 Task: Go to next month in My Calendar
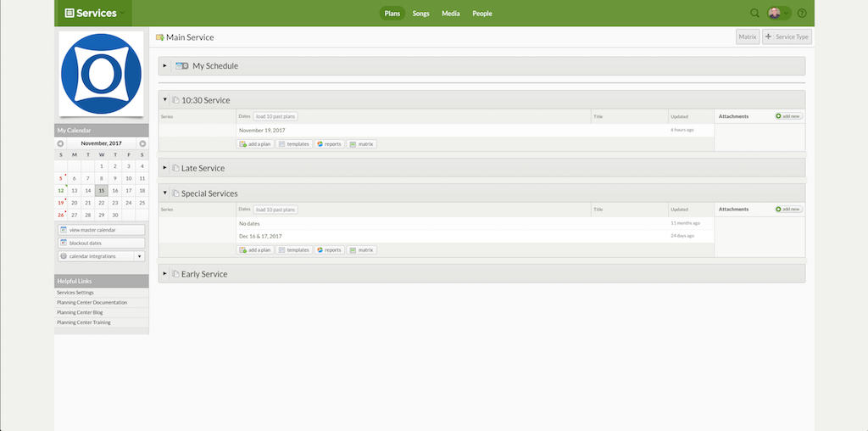tap(142, 143)
